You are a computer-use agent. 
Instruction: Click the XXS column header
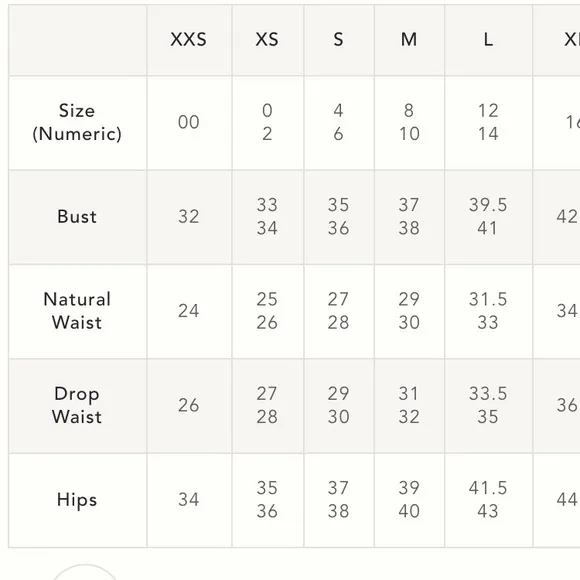(x=189, y=39)
